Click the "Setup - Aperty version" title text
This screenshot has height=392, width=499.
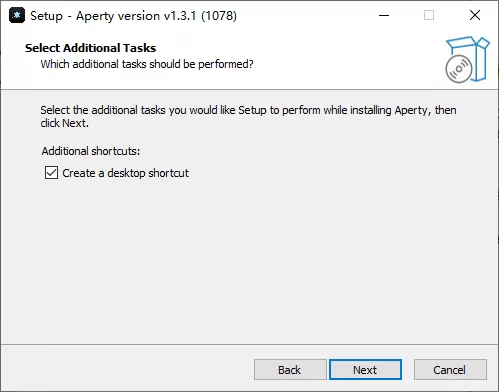pos(95,16)
